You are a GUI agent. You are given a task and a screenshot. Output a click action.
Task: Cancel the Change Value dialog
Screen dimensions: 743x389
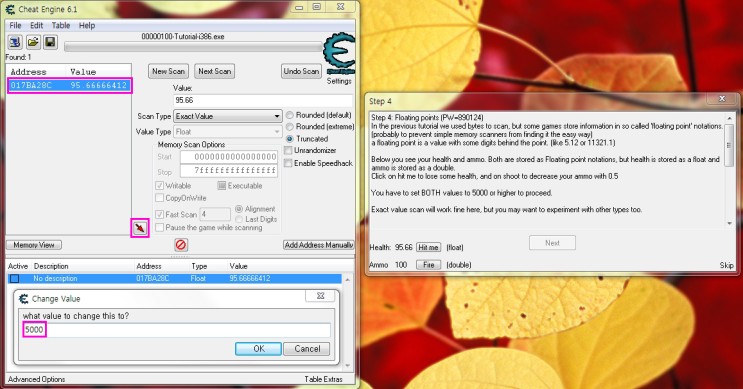pos(307,349)
